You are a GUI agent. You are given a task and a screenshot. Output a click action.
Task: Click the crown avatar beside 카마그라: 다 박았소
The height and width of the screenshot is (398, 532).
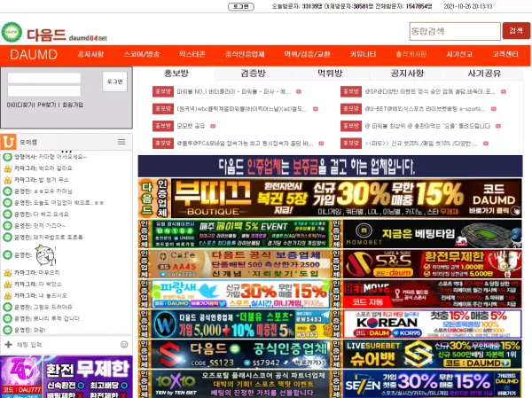(x=7, y=284)
